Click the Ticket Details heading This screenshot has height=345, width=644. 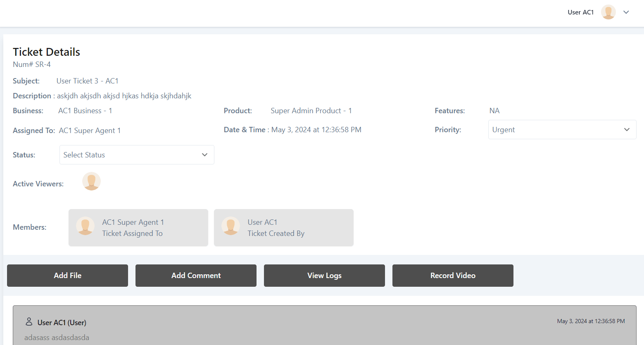tap(47, 52)
